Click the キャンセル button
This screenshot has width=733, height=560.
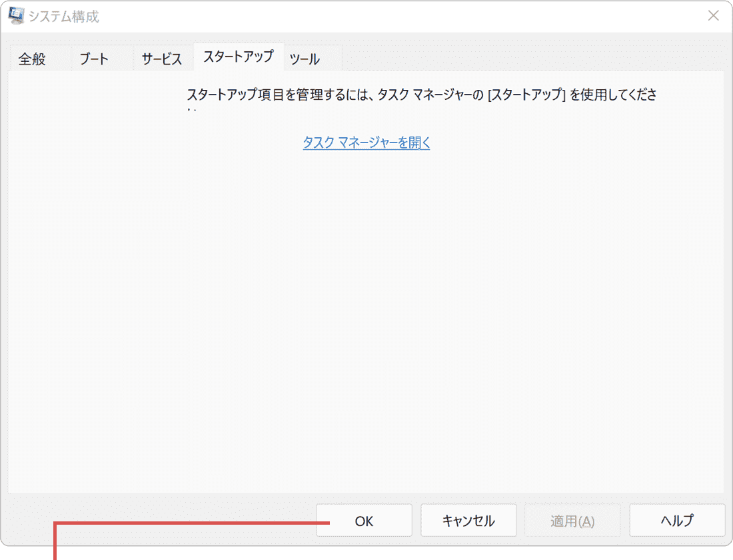click(468, 520)
